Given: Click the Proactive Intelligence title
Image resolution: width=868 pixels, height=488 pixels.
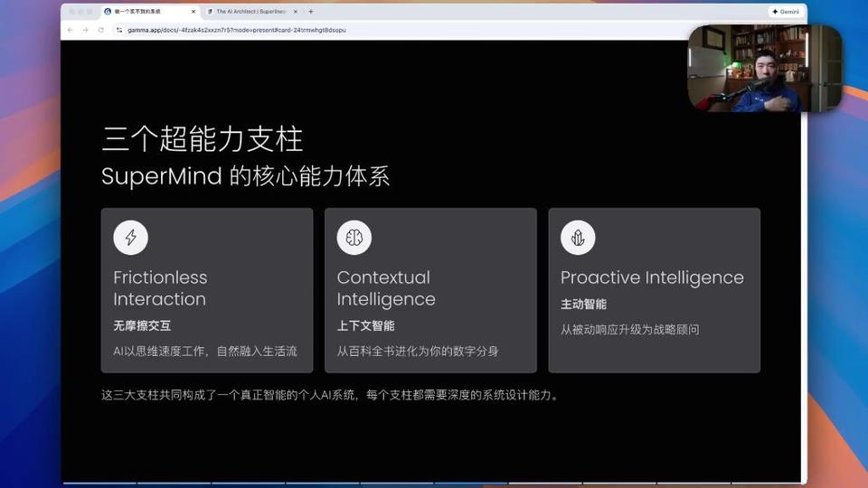Looking at the screenshot, I should point(652,277).
